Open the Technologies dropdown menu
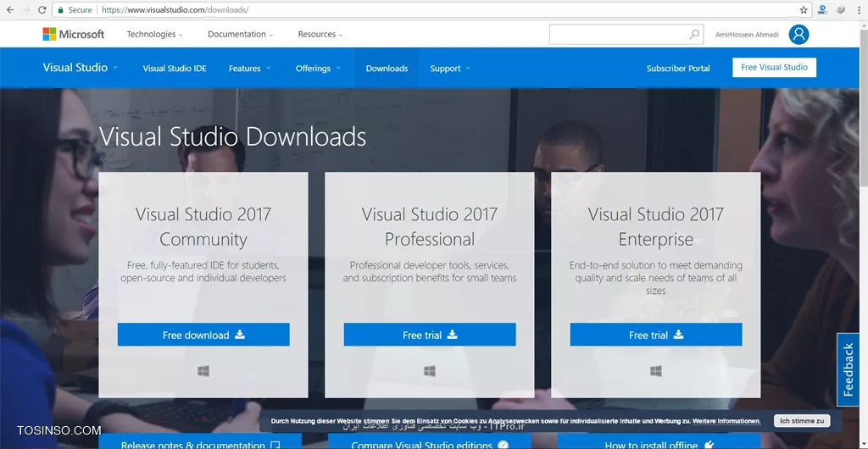 pos(154,34)
